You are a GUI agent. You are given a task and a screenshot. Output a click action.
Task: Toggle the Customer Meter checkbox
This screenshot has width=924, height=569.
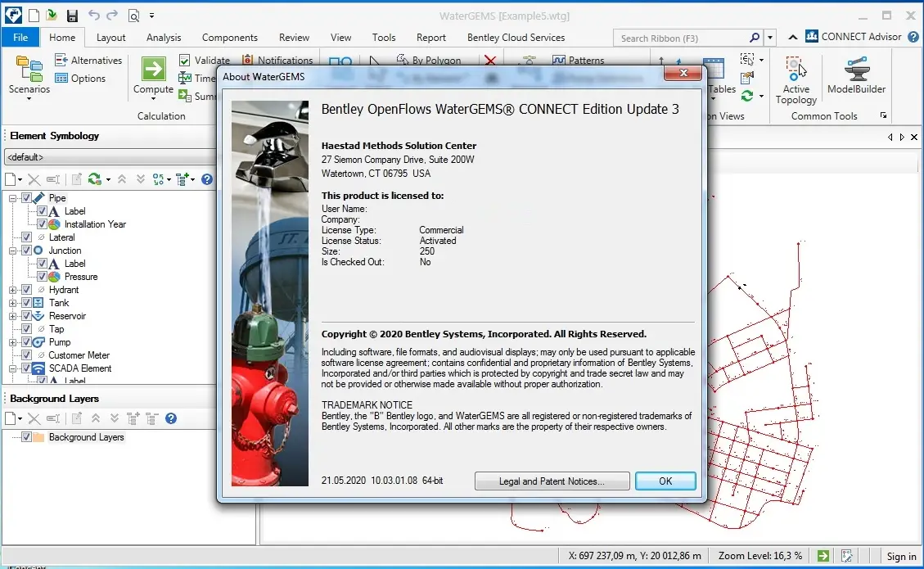coord(26,355)
